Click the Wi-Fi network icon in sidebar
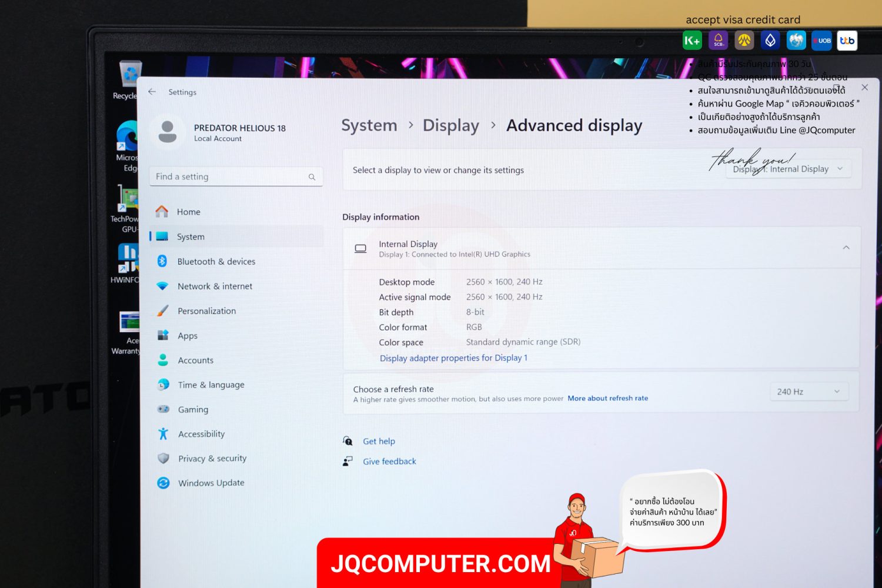 (162, 286)
